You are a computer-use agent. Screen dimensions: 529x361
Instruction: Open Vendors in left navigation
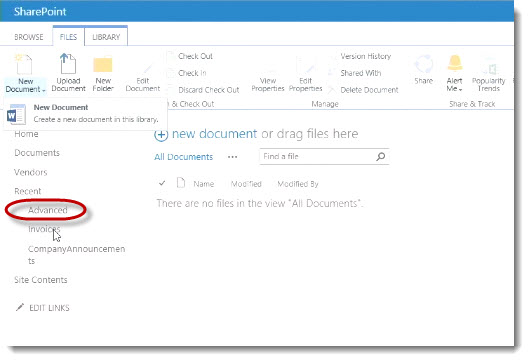(31, 172)
